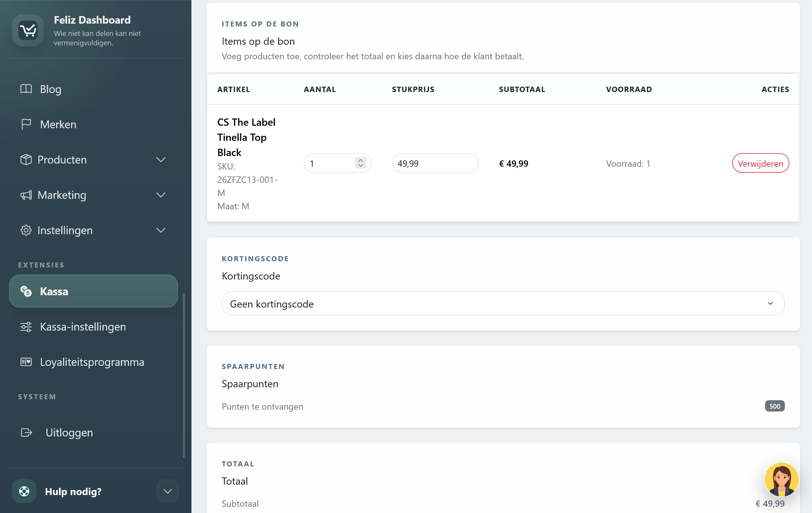The image size is (812, 513).
Task: Click the Merken flag icon
Action: [x=26, y=124]
